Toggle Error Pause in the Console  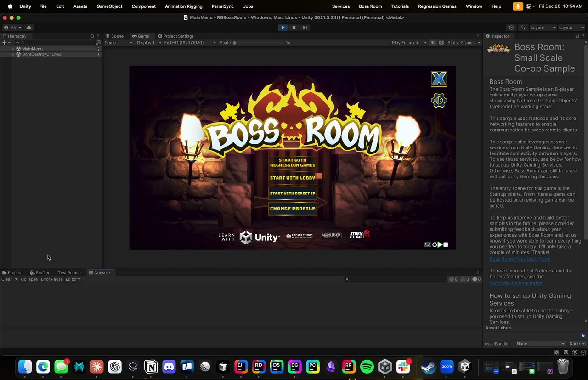(51, 279)
